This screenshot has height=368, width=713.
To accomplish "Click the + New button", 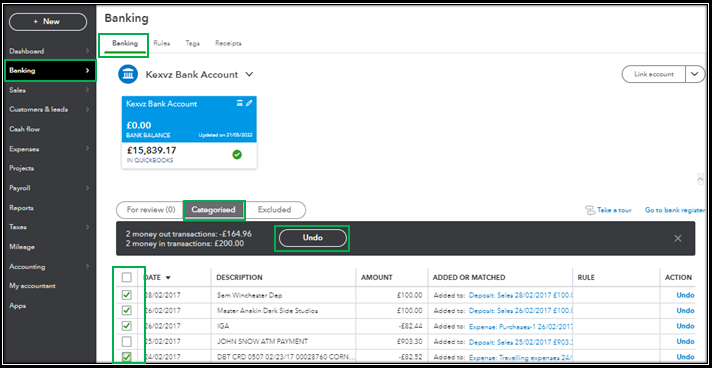I will pyautogui.click(x=48, y=21).
